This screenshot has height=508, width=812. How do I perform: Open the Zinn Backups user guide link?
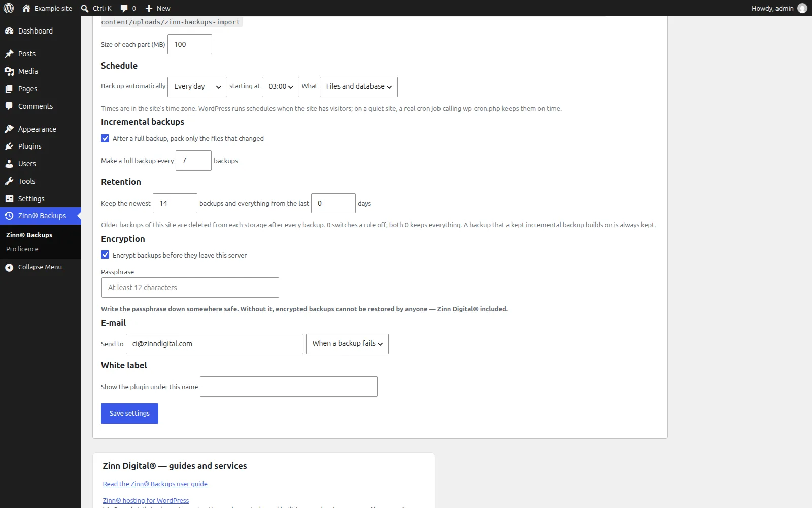(x=155, y=484)
